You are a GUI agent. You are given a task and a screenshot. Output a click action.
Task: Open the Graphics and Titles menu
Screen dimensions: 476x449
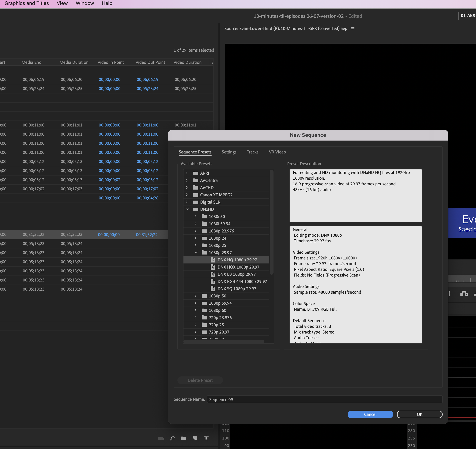(26, 3)
